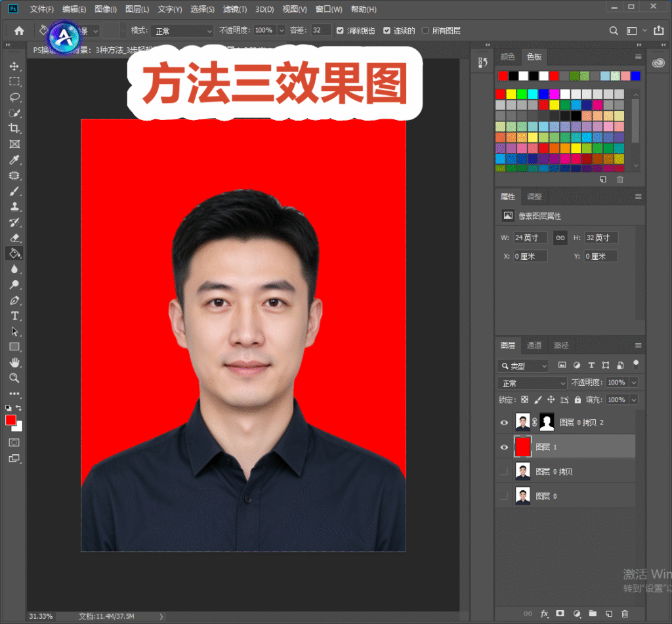Create new fill or adjustment layer
The width and height of the screenshot is (672, 624).
tap(577, 614)
